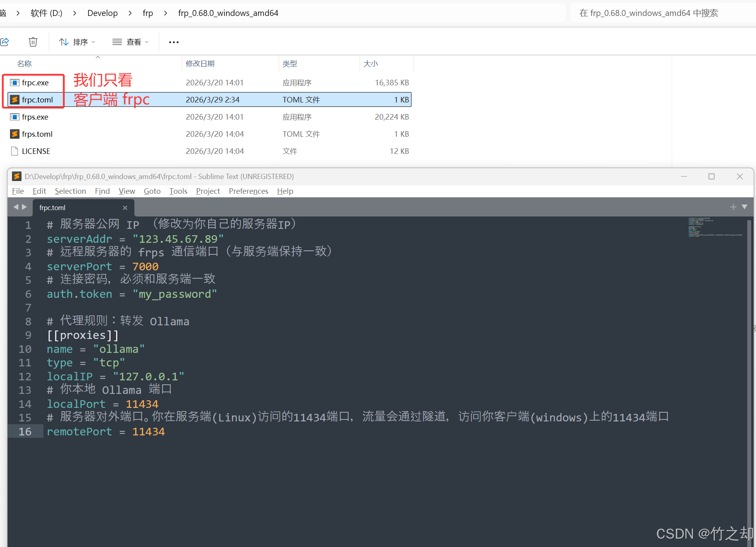The image size is (756, 547).
Task: Open the Project menu
Action: [208, 191]
